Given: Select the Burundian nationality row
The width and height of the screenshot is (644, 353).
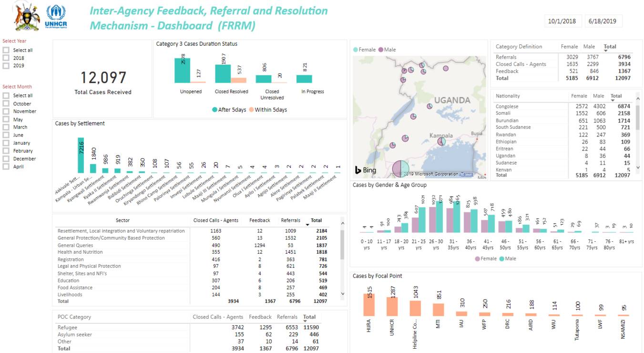Looking at the screenshot, I should [562, 120].
